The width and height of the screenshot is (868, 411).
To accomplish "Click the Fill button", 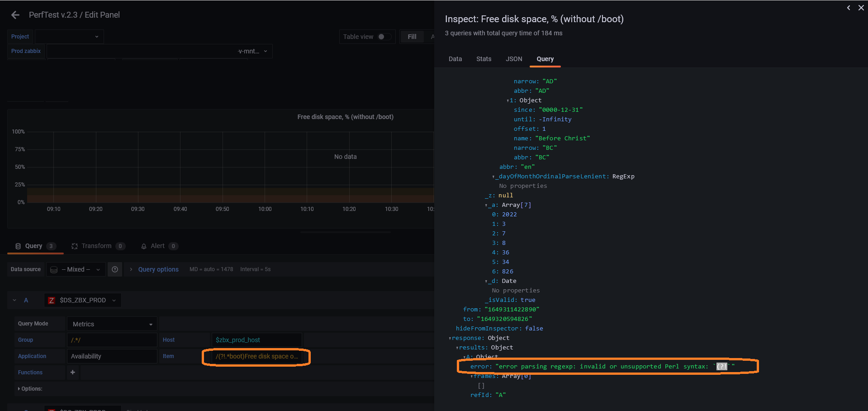I will coord(412,37).
